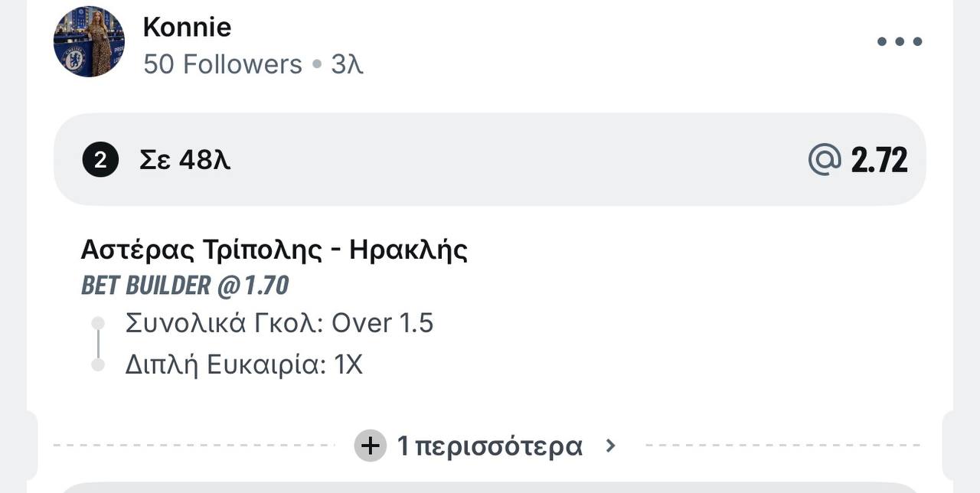Open Konnie's profile picture
This screenshot has width=980, height=493.
89,41
